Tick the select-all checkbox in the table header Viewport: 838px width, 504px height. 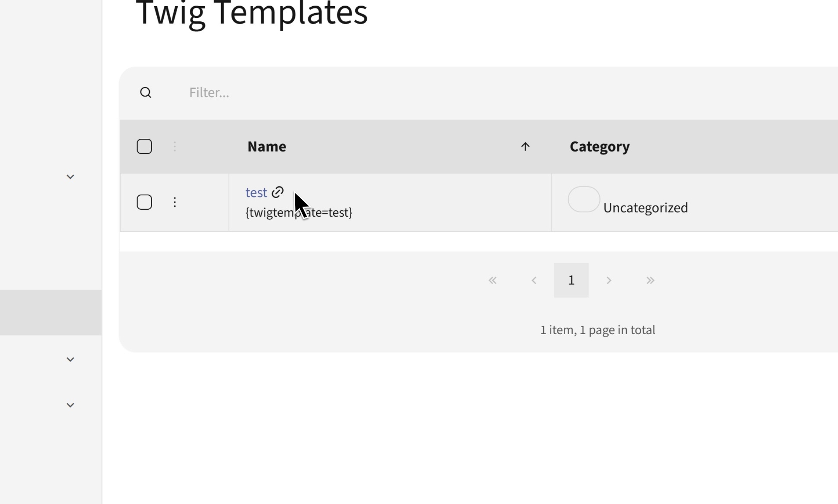coord(144,147)
